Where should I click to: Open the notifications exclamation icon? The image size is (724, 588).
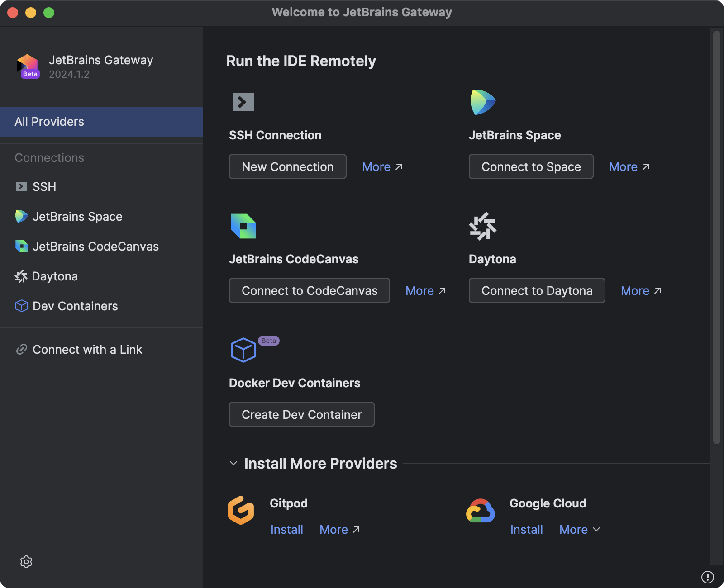[x=708, y=577]
